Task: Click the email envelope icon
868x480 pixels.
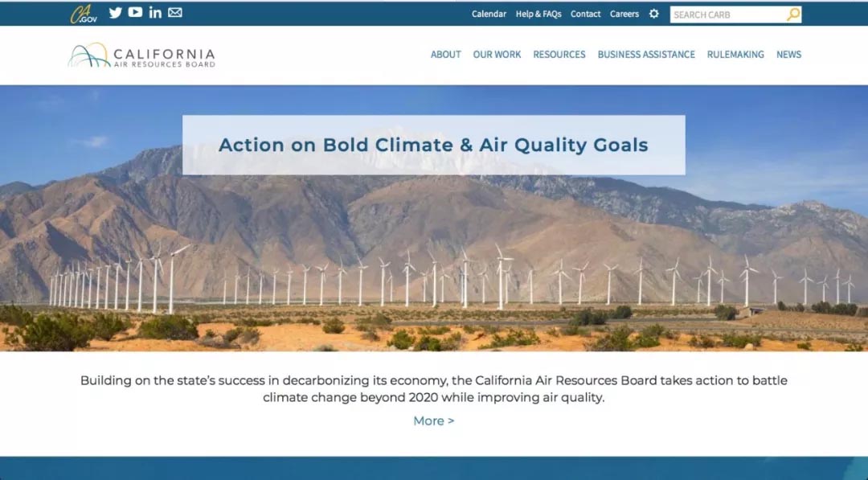Action: click(x=175, y=13)
